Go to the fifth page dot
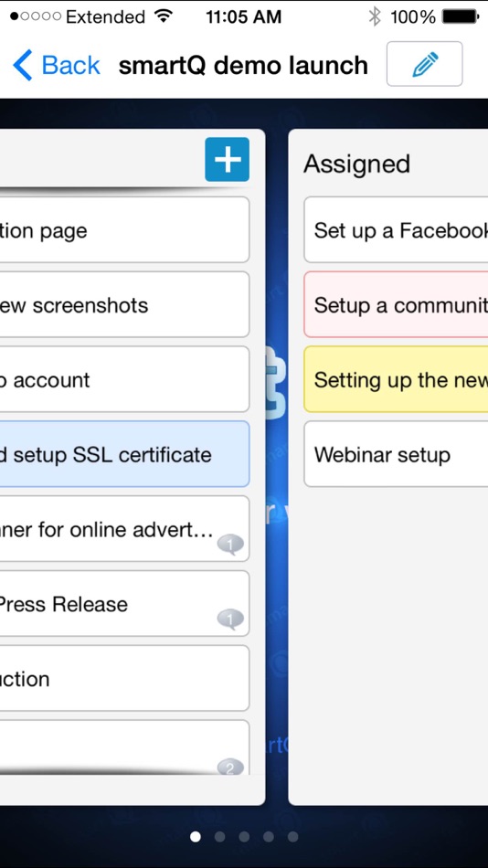The width and height of the screenshot is (488, 868). click(293, 836)
